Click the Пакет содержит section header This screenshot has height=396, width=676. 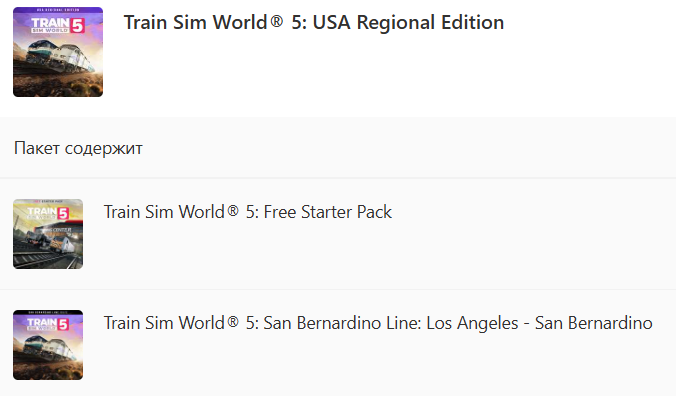78,148
